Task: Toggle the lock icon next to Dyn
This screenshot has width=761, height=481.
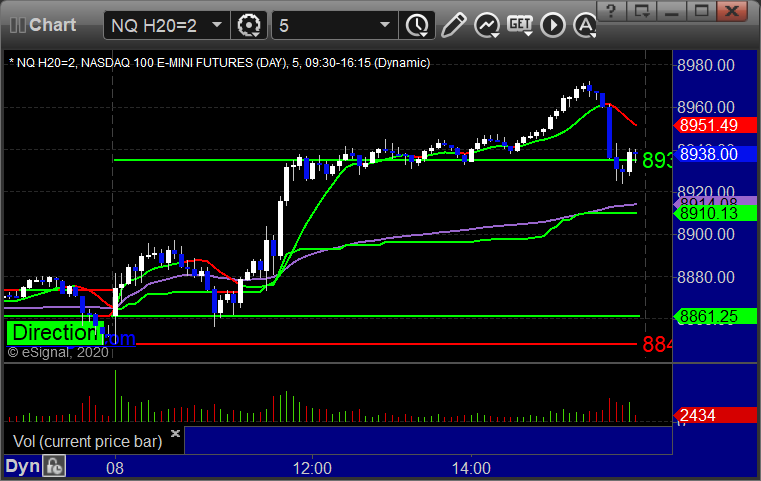Action: [54, 466]
